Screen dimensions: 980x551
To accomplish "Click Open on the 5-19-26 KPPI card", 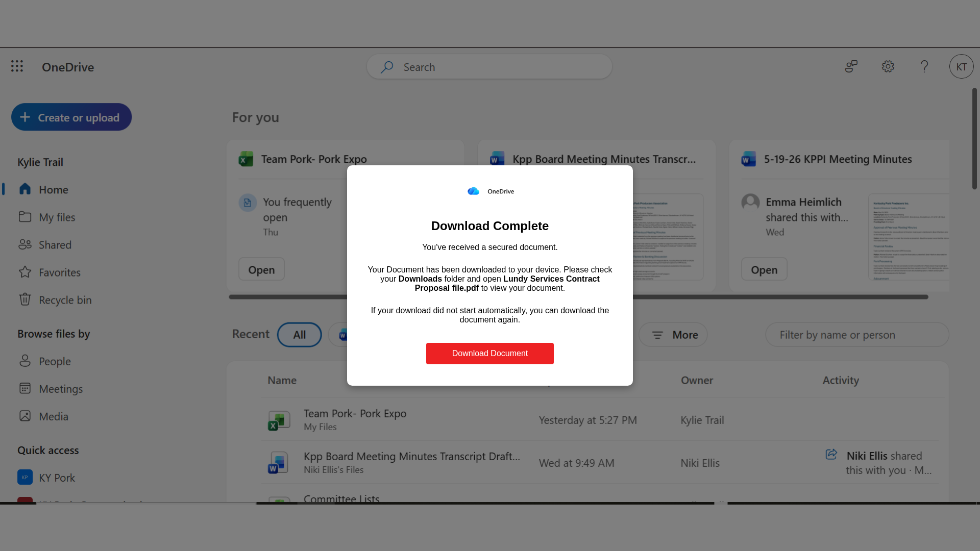I will click(764, 269).
